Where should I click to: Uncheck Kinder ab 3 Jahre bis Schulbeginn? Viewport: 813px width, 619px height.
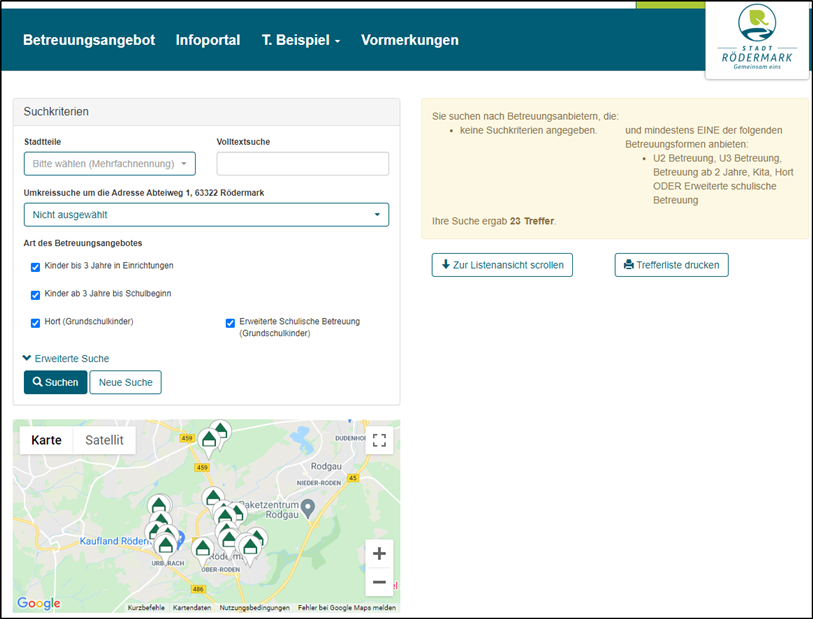click(35, 295)
